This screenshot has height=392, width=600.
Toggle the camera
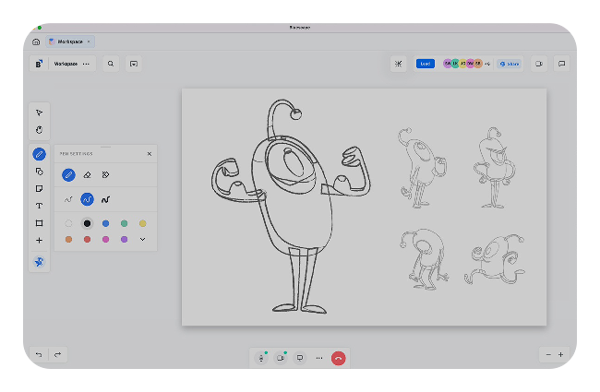click(x=280, y=358)
